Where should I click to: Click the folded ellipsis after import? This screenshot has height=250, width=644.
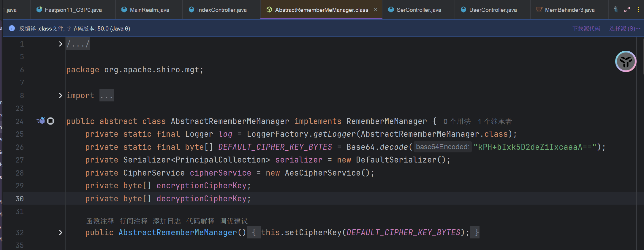tap(106, 95)
